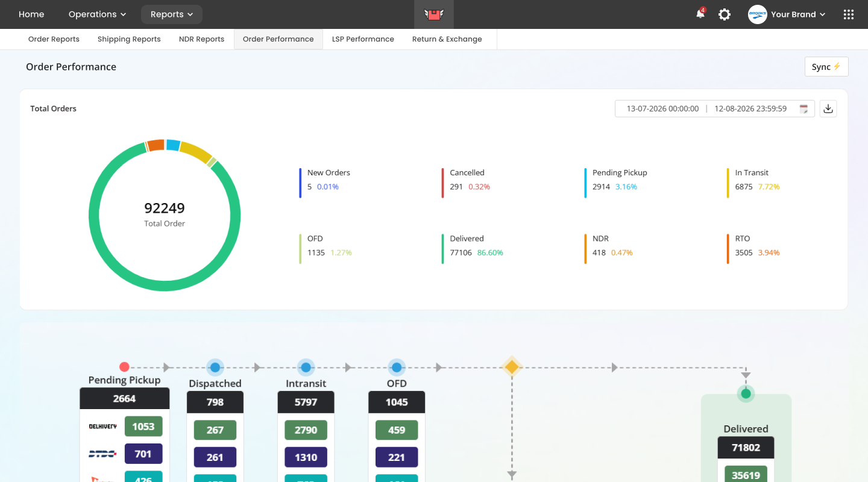
Task: Open the Return & Exchange tab
Action: click(447, 39)
